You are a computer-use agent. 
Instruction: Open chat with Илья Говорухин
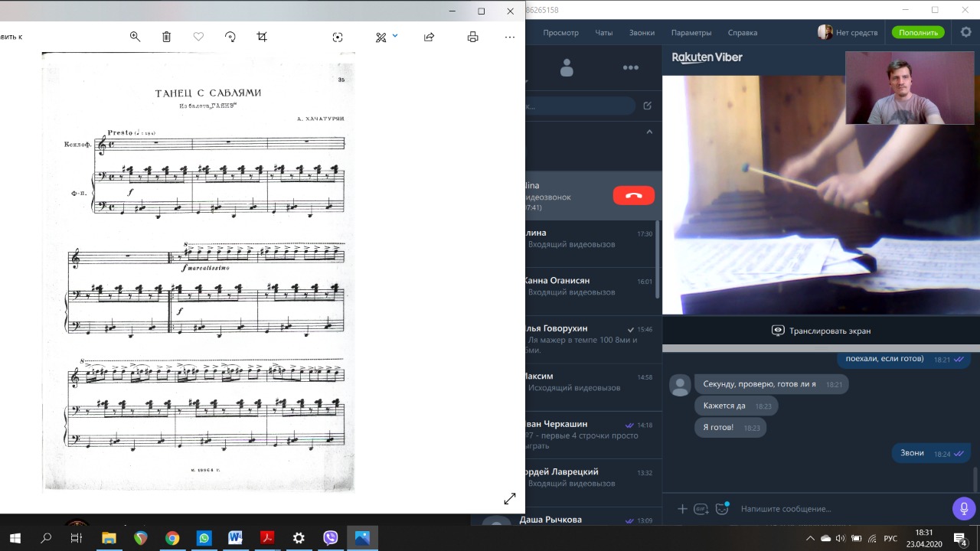point(590,339)
